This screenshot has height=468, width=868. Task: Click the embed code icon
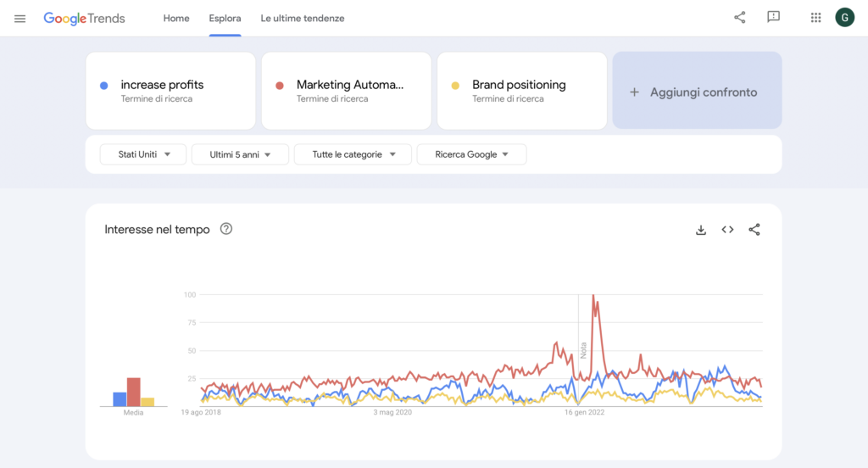tap(727, 230)
